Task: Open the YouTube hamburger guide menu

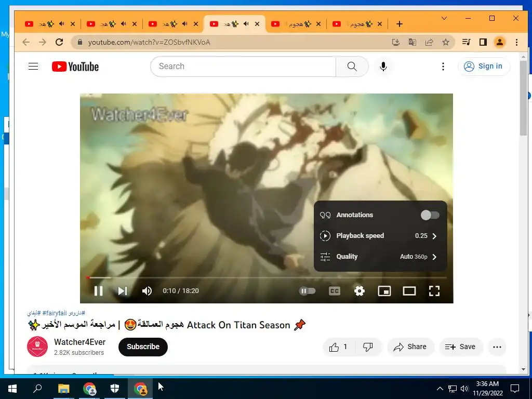Action: click(33, 66)
